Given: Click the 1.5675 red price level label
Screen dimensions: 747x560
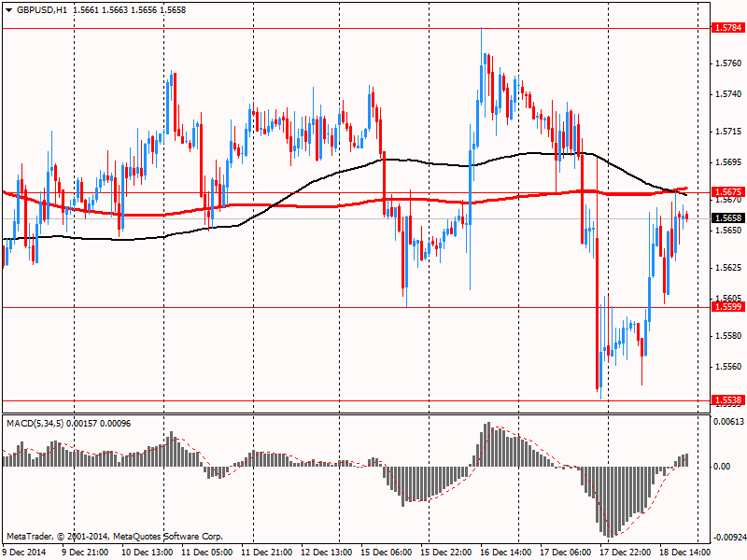Looking at the screenshot, I should click(728, 192).
